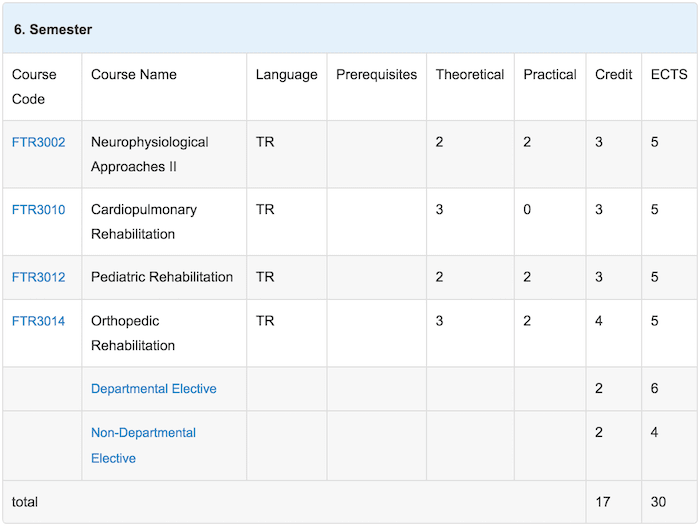700x526 pixels.
Task: Open the Non-Departmental Elective link
Action: [x=143, y=445]
